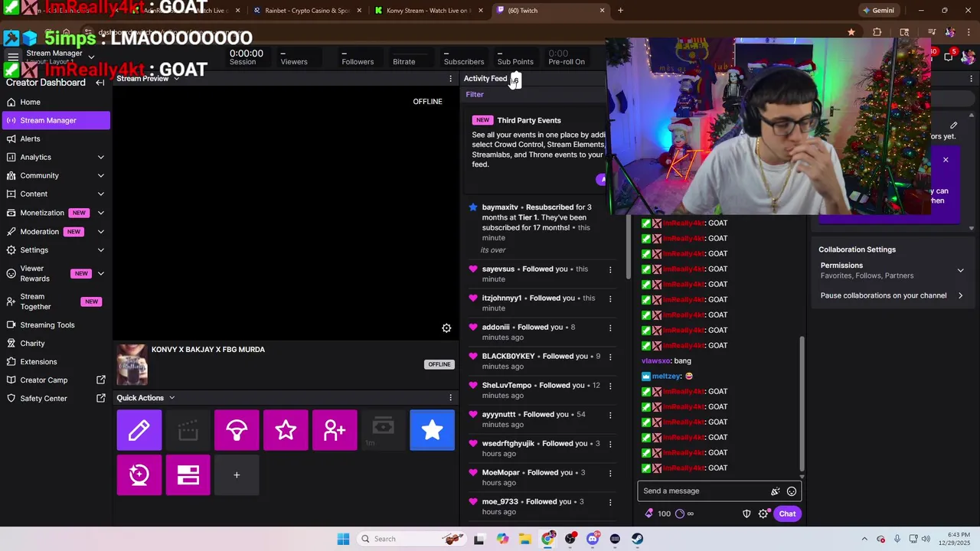Open Quick Actions three-dot menu

(450, 398)
